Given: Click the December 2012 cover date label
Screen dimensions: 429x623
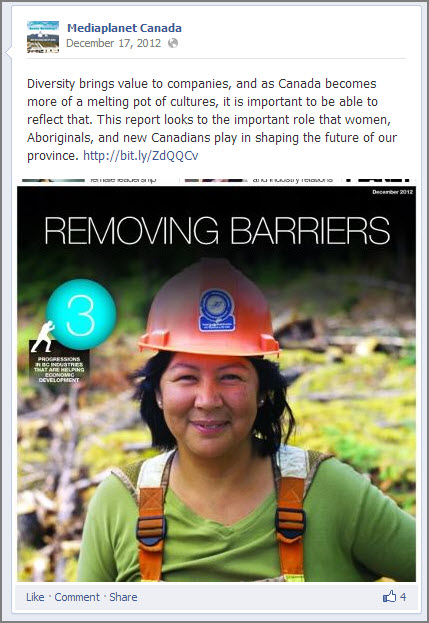Looking at the screenshot, I should pyautogui.click(x=392, y=192).
